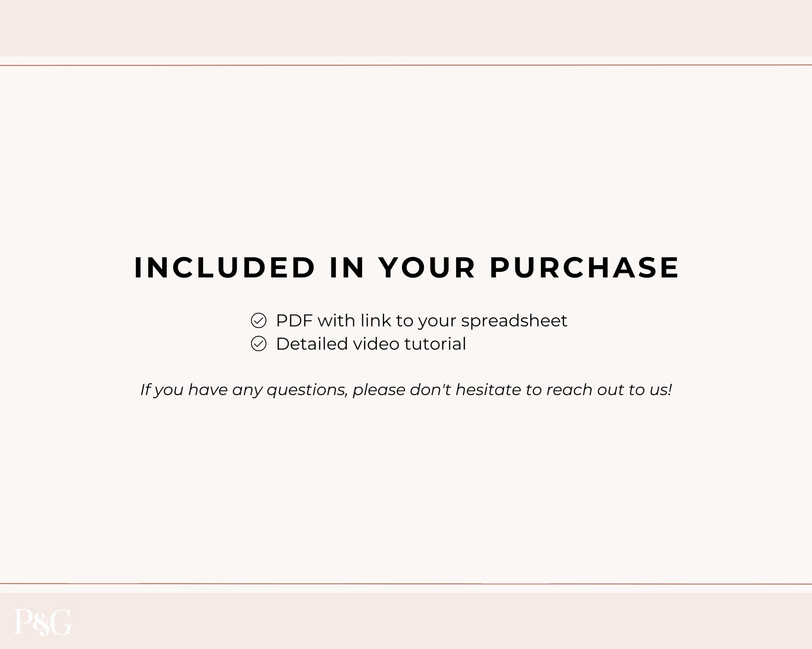812x649 pixels.
Task: Select the word PURCHASE in the heading
Action: 584,268
